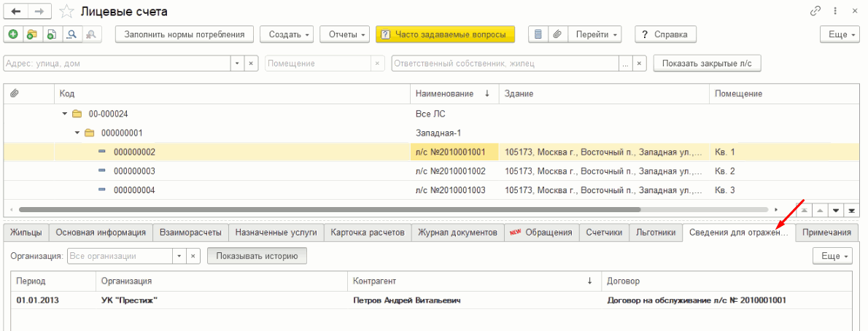Switch to the Взаиморасчеты tab

(x=190, y=233)
